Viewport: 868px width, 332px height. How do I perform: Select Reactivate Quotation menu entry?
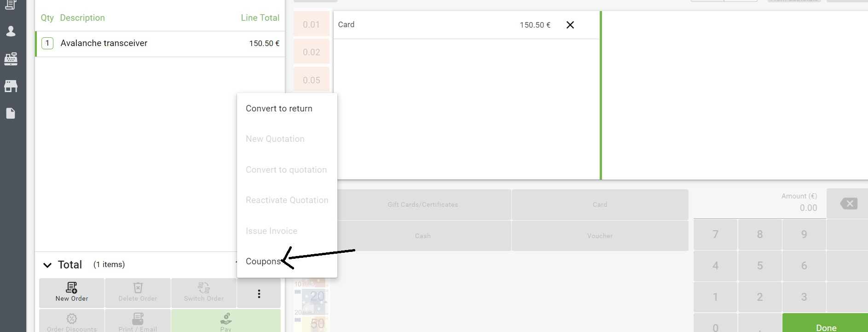point(287,200)
